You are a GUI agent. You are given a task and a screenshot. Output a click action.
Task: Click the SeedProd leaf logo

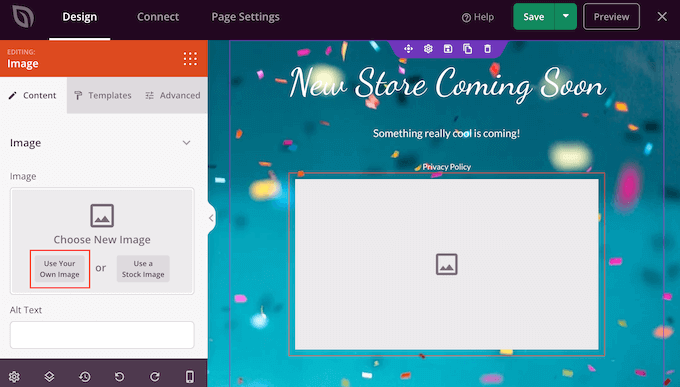pyautogui.click(x=23, y=17)
